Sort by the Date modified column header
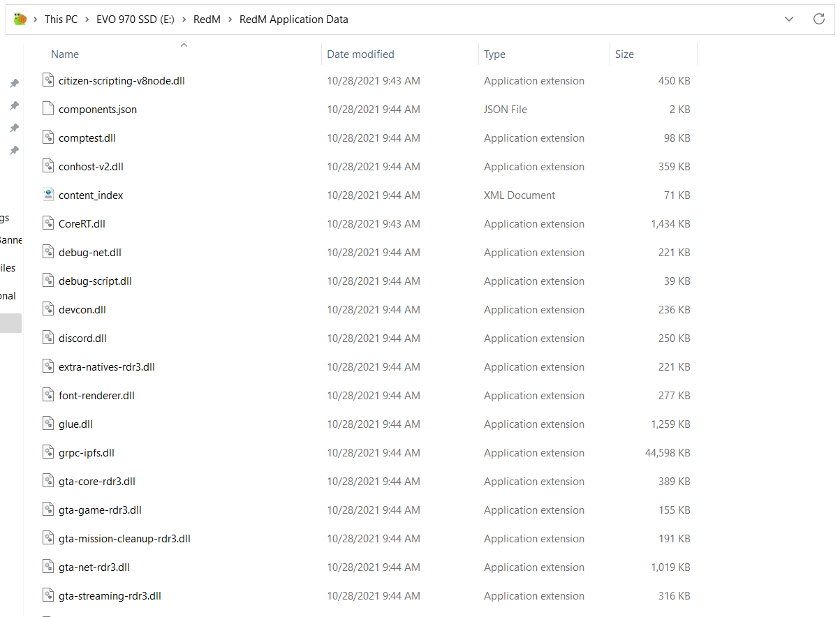Screen dimensions: 840x617 360,54
